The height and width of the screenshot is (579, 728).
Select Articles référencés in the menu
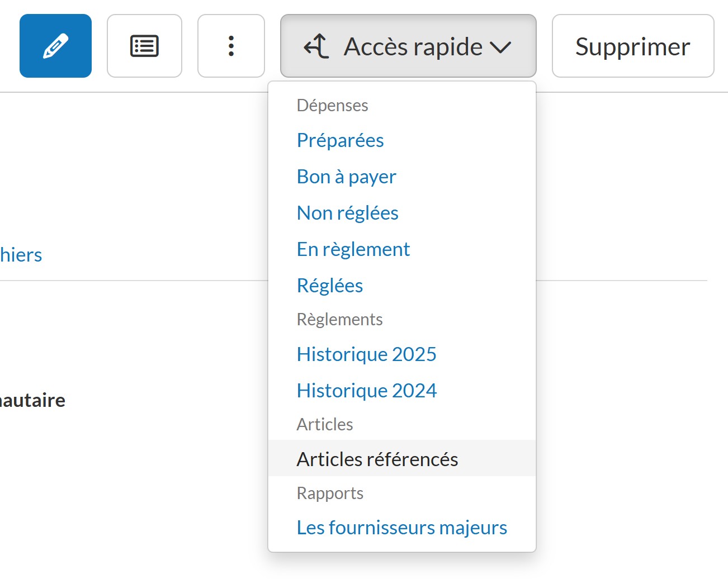(377, 459)
